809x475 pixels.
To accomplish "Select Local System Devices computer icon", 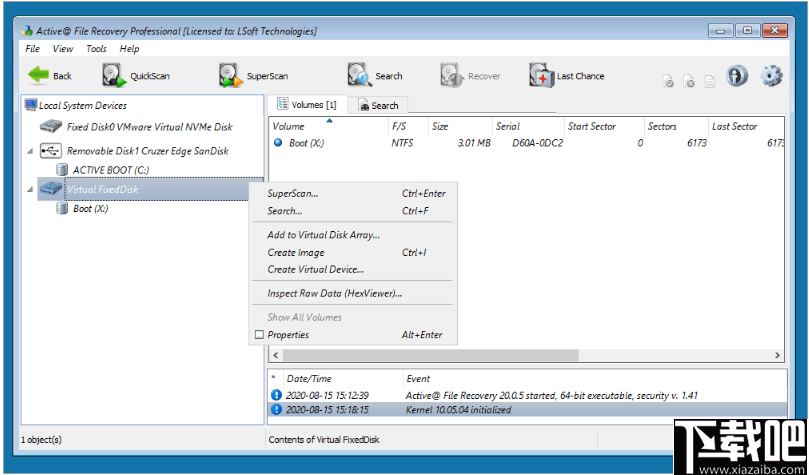I will pyautogui.click(x=31, y=105).
